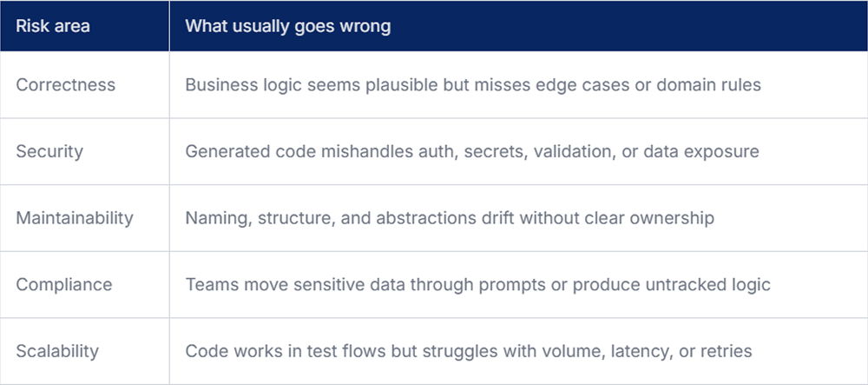Screen dimensions: 868x385
Task: Select the Correctness row label
Action: click(65, 85)
